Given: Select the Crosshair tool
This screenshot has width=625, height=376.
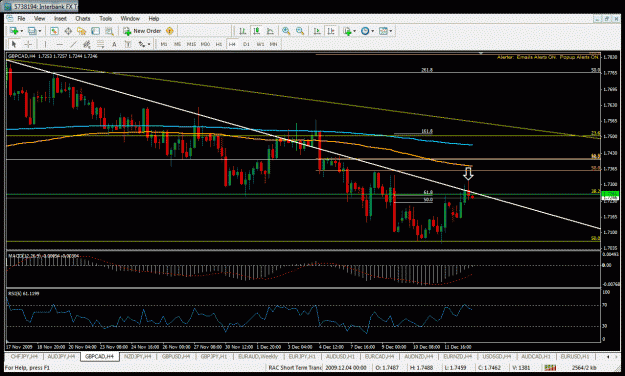Looking at the screenshot, I should 28,44.
